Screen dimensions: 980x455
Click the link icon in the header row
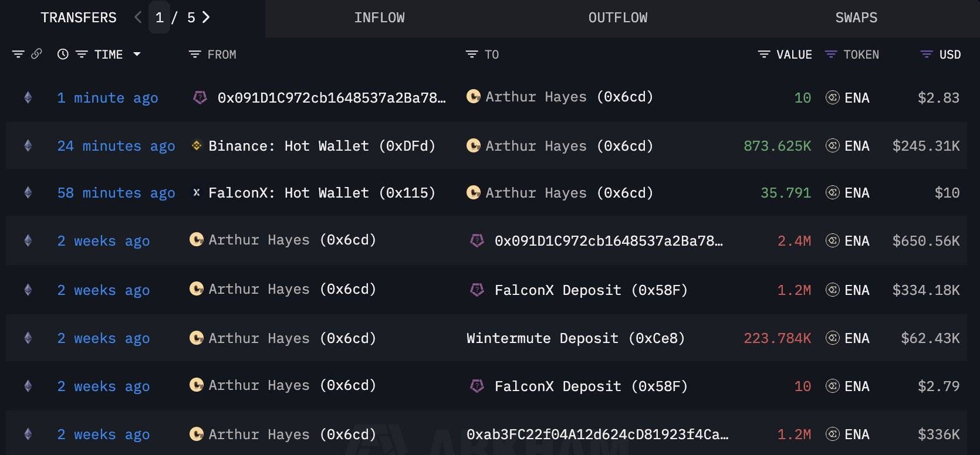point(36,54)
